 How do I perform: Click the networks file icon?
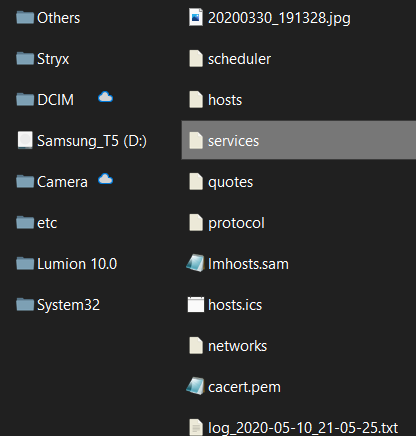pyautogui.click(x=196, y=346)
